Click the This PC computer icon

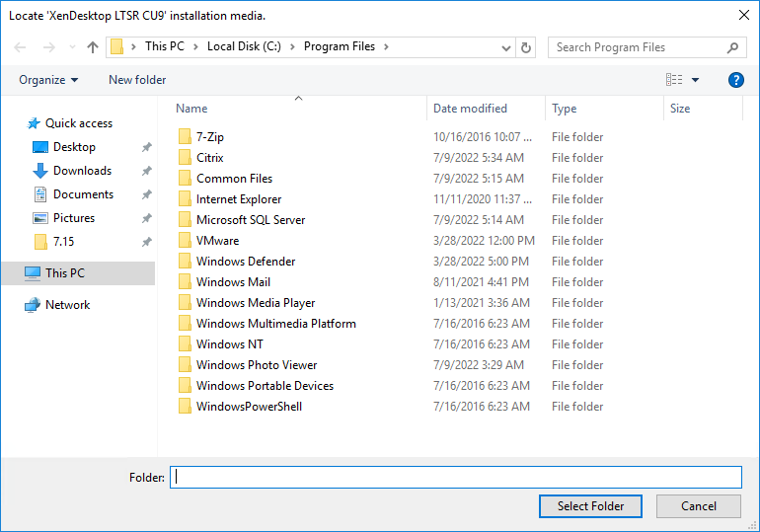click(33, 273)
